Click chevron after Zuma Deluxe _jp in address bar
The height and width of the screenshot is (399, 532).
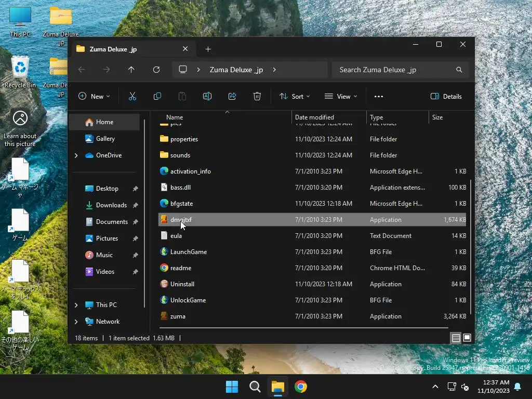pos(274,70)
